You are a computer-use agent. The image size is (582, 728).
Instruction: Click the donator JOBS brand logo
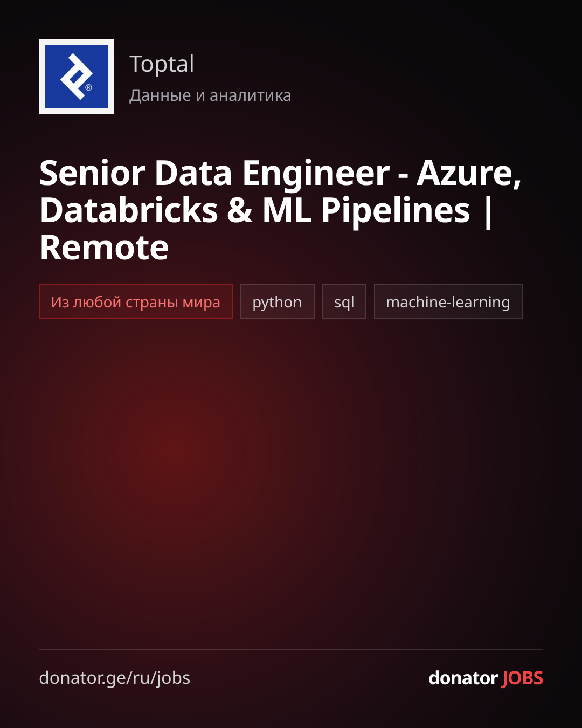[x=486, y=678]
